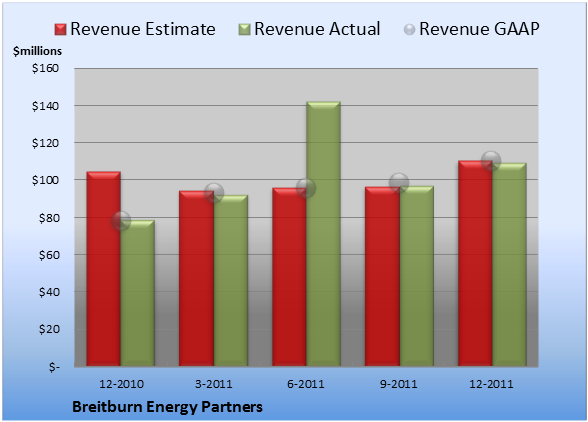Screen dimensions: 588x422
Task: Click the GAAP sphere marker for 3-2011
Action: point(214,193)
